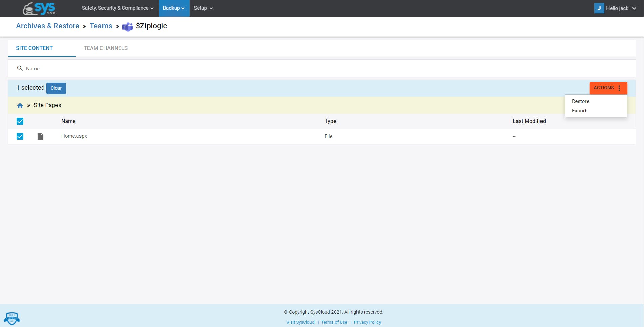Click the Last Modified column header
Image resolution: width=644 pixels, height=327 pixels.
click(529, 121)
